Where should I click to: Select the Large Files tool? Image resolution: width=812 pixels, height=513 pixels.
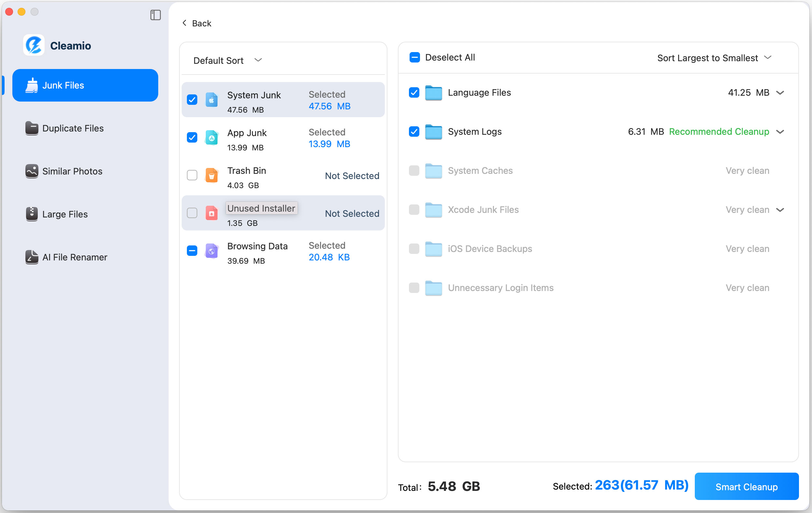[65, 214]
